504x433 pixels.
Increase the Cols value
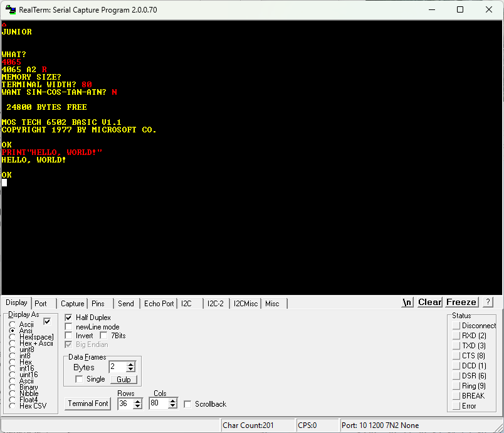click(x=173, y=401)
